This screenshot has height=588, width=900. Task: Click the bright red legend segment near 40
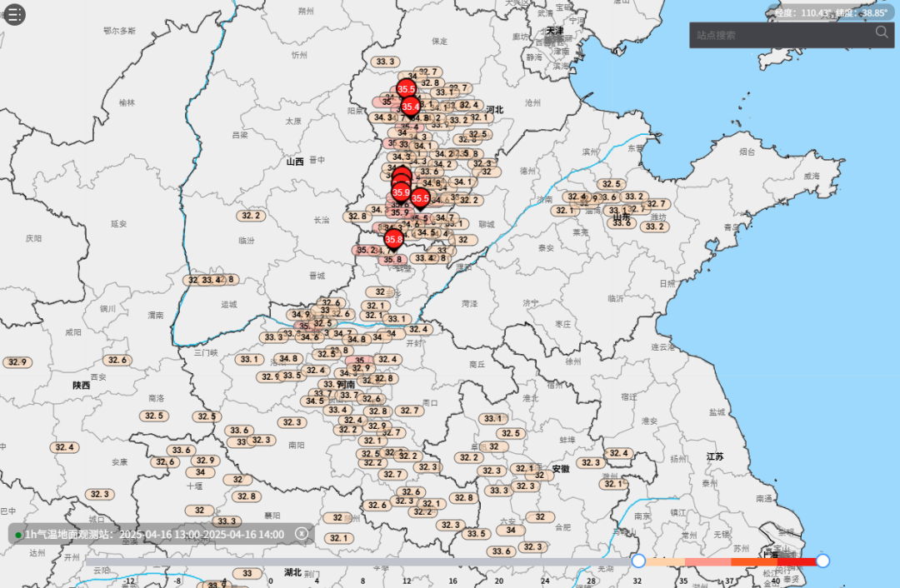(x=796, y=562)
